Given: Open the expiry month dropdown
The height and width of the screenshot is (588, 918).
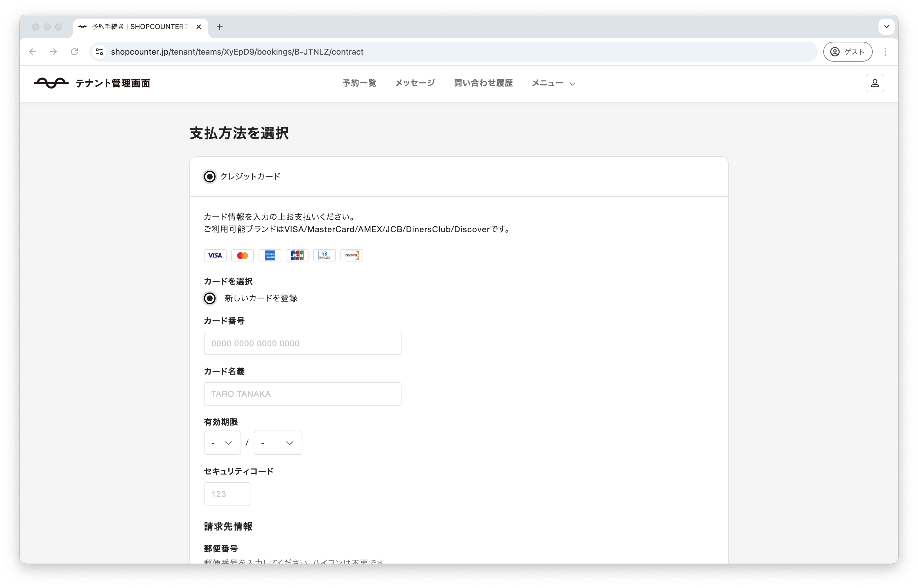Looking at the screenshot, I should coord(222,443).
